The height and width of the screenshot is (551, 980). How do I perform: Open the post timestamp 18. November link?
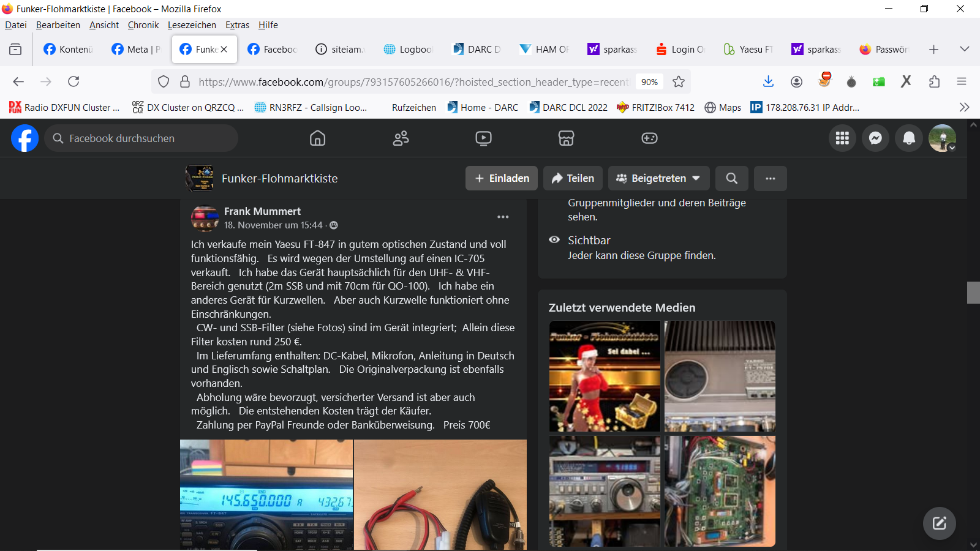click(x=273, y=225)
